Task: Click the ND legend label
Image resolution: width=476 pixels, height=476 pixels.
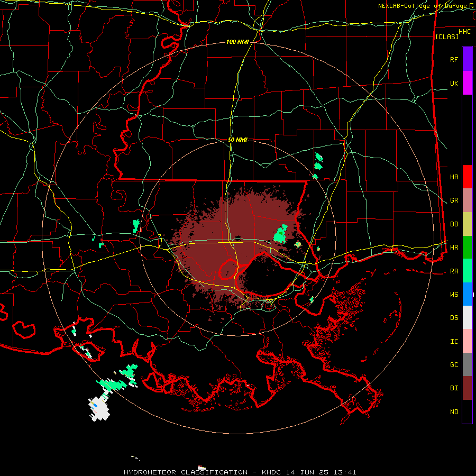Action: (x=454, y=412)
